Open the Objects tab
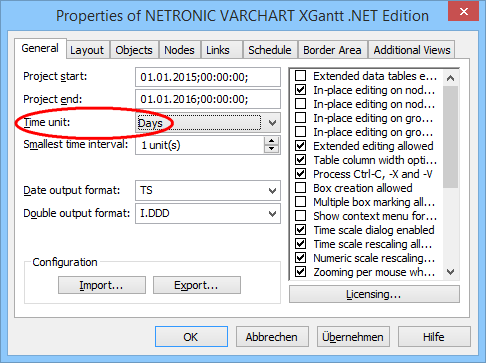486x363 pixels. tap(134, 50)
